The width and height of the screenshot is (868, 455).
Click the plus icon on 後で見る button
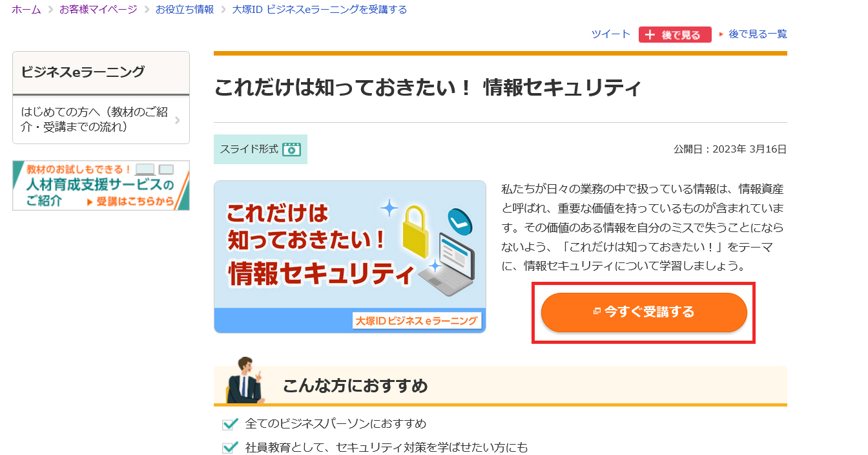[x=650, y=35]
